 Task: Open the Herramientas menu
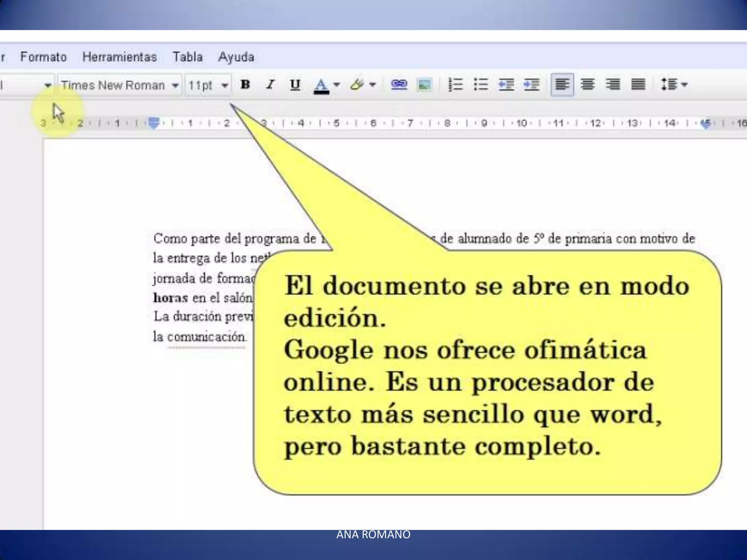pos(120,57)
